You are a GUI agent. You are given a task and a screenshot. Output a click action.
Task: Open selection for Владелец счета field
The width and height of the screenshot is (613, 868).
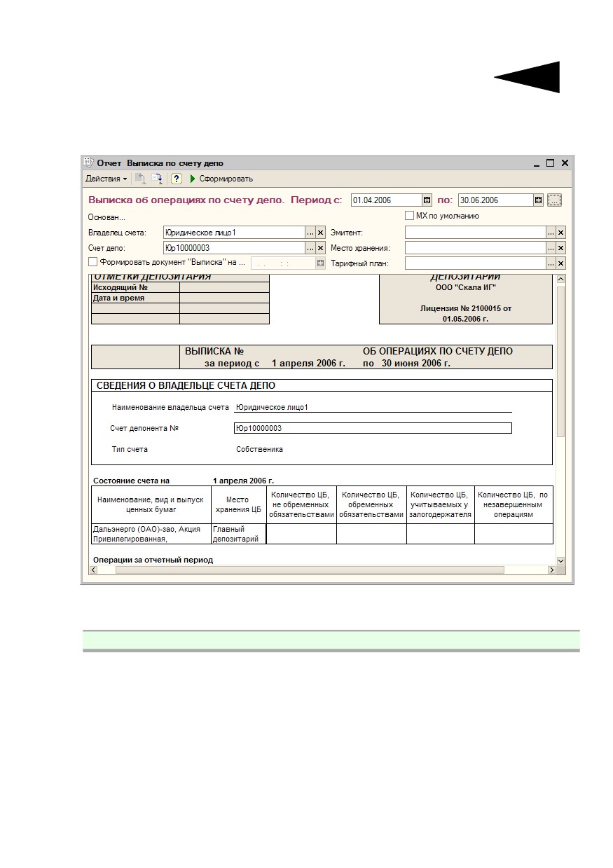[310, 233]
